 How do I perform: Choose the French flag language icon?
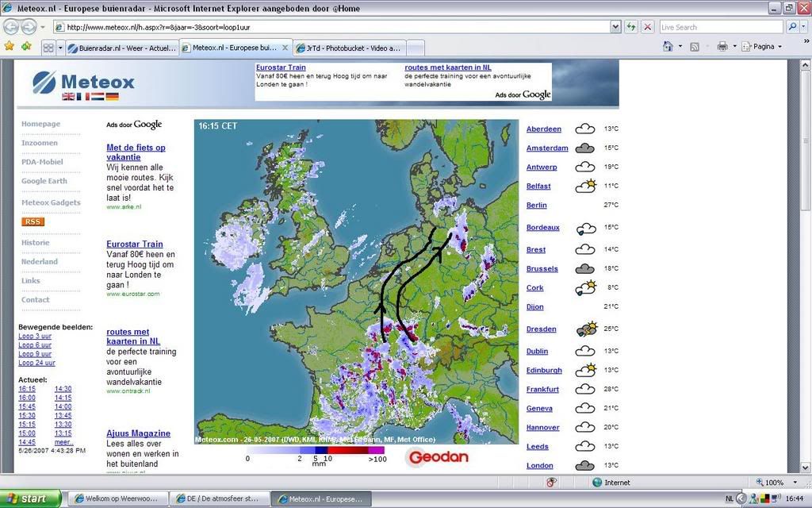[x=82, y=96]
